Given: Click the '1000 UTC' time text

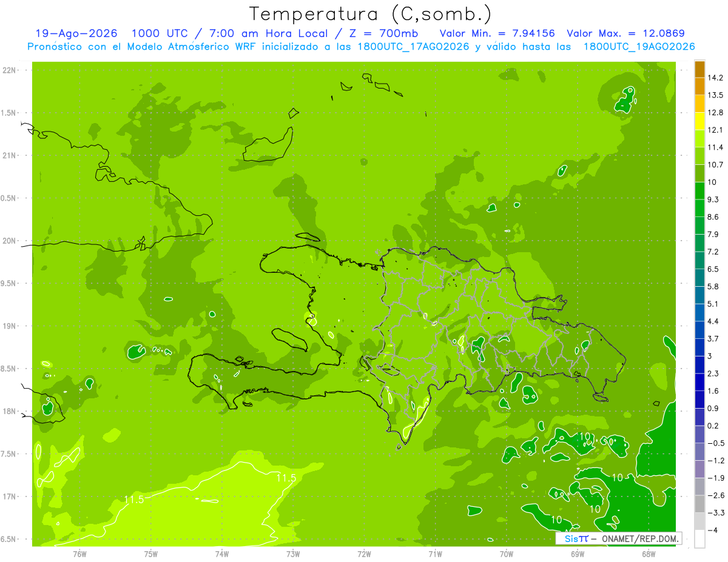Looking at the screenshot, I should pos(159,33).
